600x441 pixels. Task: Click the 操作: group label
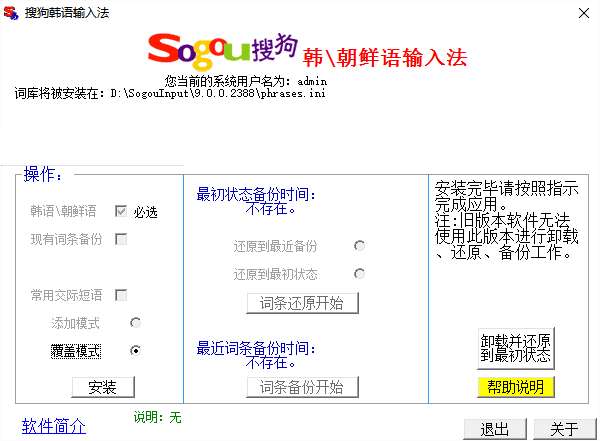(42, 175)
